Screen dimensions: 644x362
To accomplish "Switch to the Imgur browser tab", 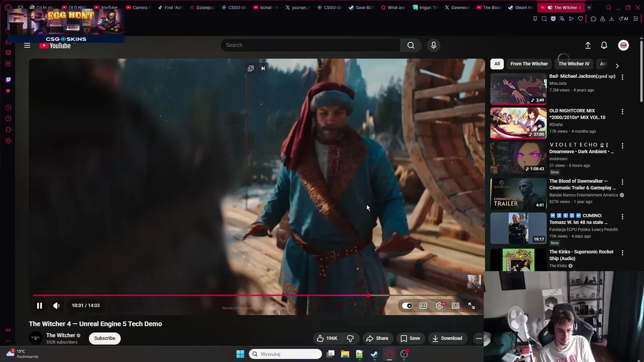I will point(425,8).
